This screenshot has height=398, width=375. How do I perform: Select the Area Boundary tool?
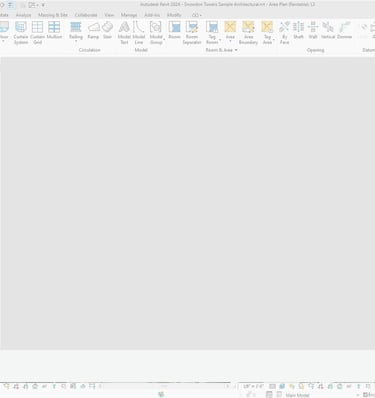click(x=248, y=33)
